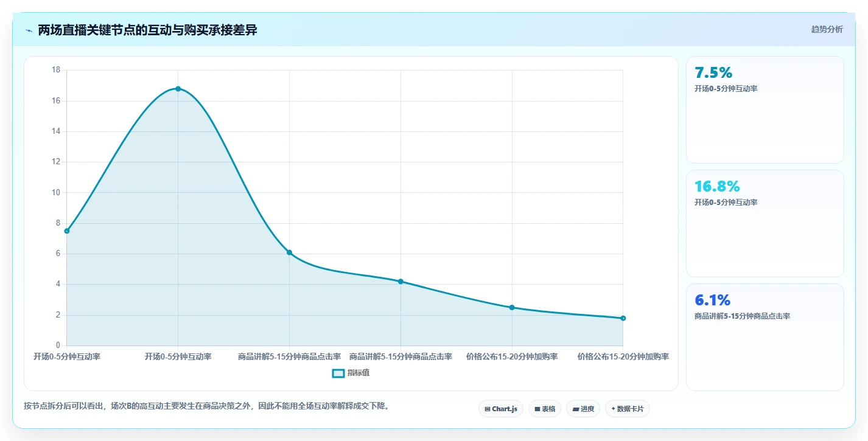Open the 16.8% metric card

coord(765,223)
